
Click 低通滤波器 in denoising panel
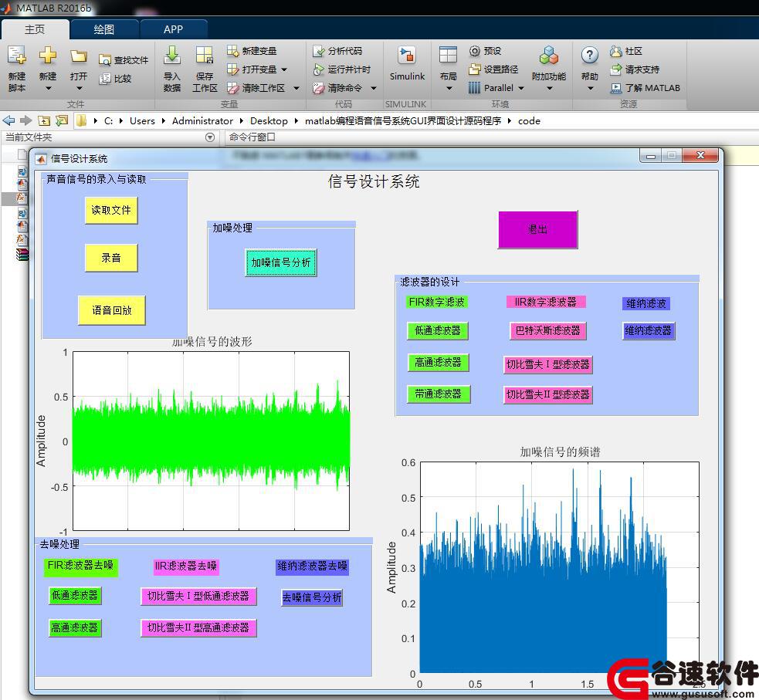[75, 596]
